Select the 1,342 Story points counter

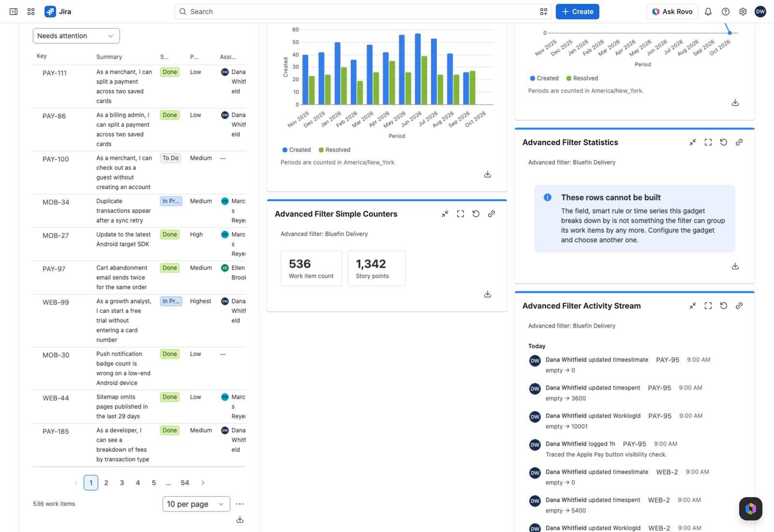point(377,268)
